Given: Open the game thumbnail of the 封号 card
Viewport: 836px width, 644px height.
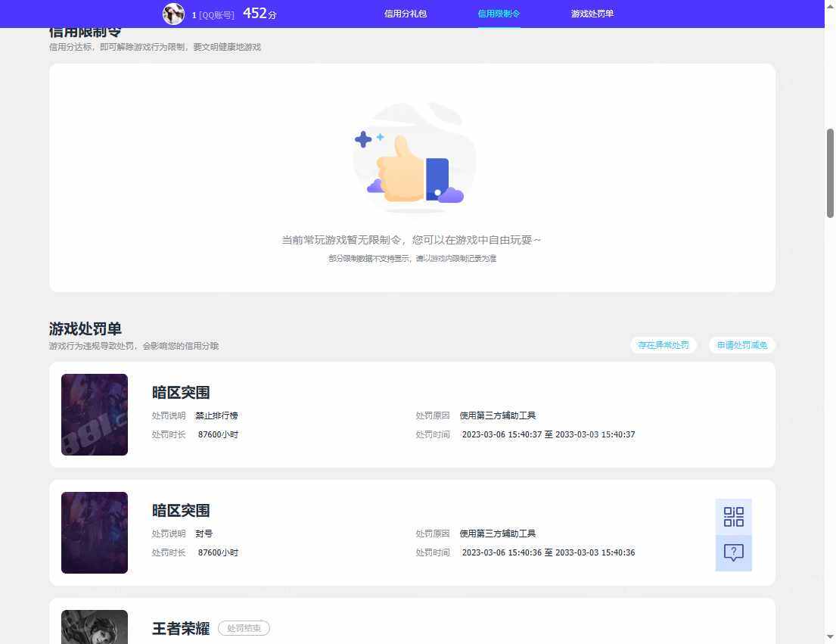Looking at the screenshot, I should pyautogui.click(x=95, y=533).
